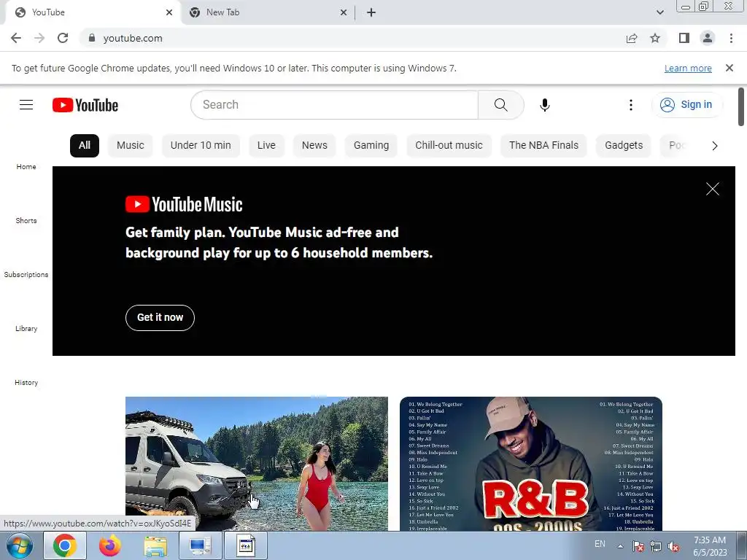The height and width of the screenshot is (560, 747).
Task: Dismiss the Chrome update notification bar
Action: pos(729,68)
